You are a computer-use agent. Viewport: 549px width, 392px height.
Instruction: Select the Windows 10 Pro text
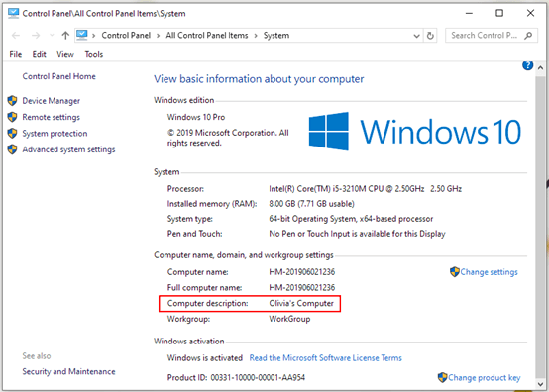tap(196, 117)
